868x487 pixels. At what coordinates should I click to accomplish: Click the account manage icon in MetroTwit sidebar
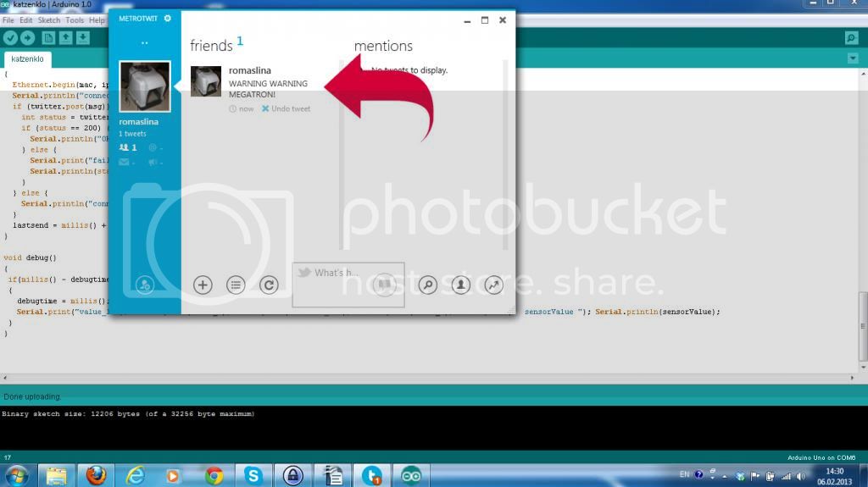tap(144, 285)
